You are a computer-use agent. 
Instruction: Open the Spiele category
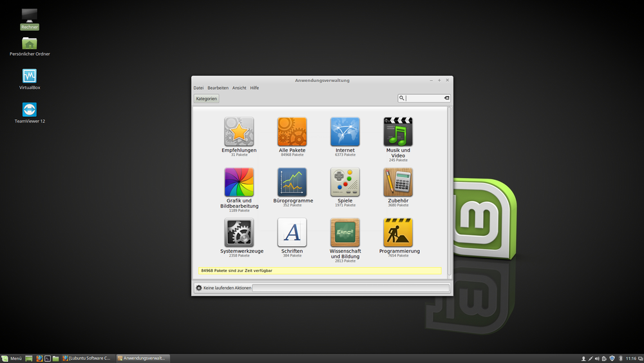pyautogui.click(x=345, y=182)
